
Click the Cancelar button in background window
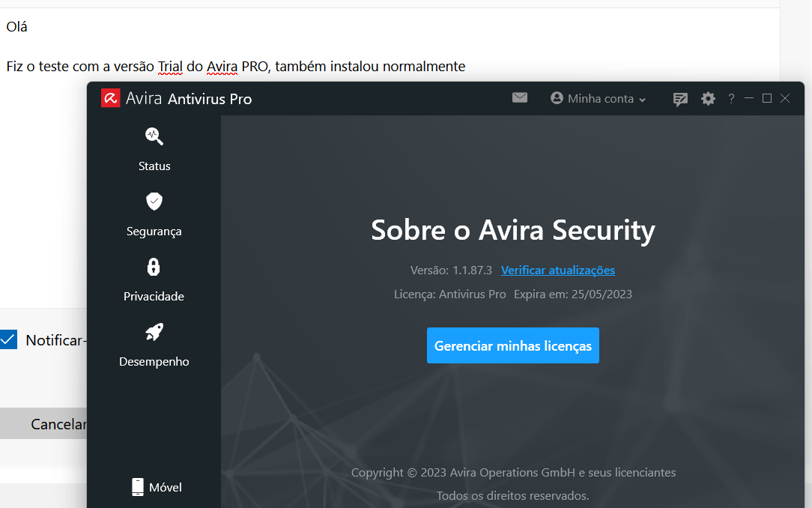coord(43,423)
